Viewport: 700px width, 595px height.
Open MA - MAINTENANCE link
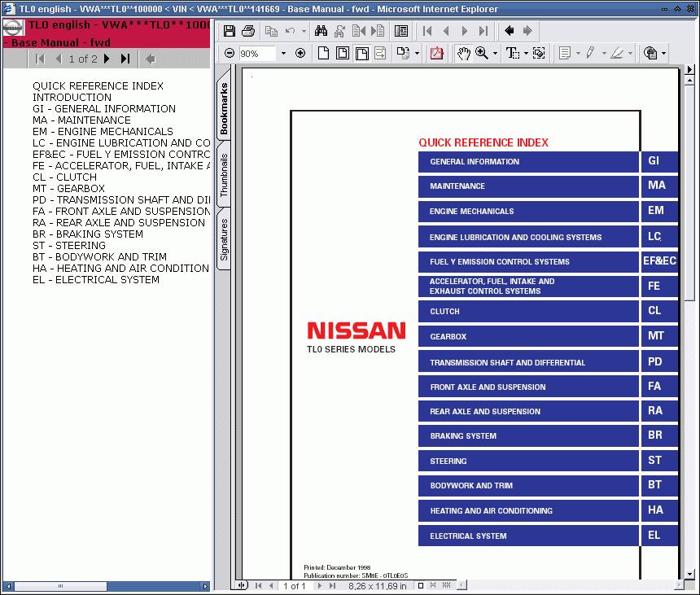click(x=81, y=120)
